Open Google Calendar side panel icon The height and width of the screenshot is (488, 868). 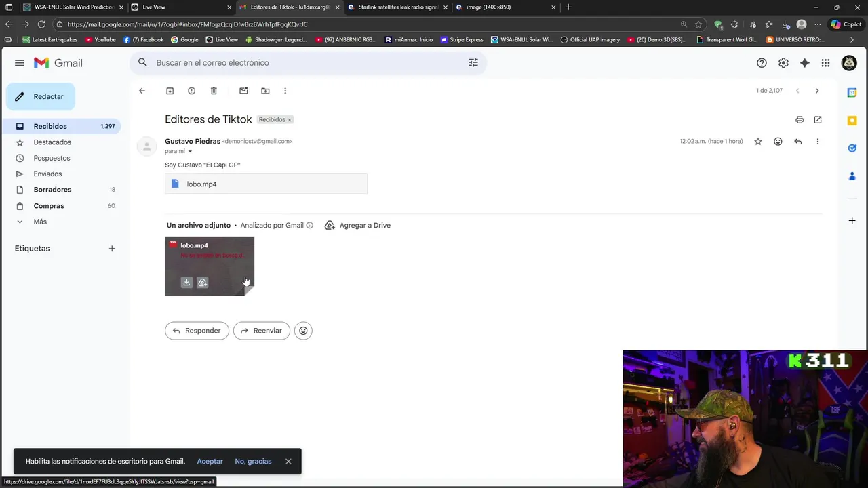(x=852, y=93)
